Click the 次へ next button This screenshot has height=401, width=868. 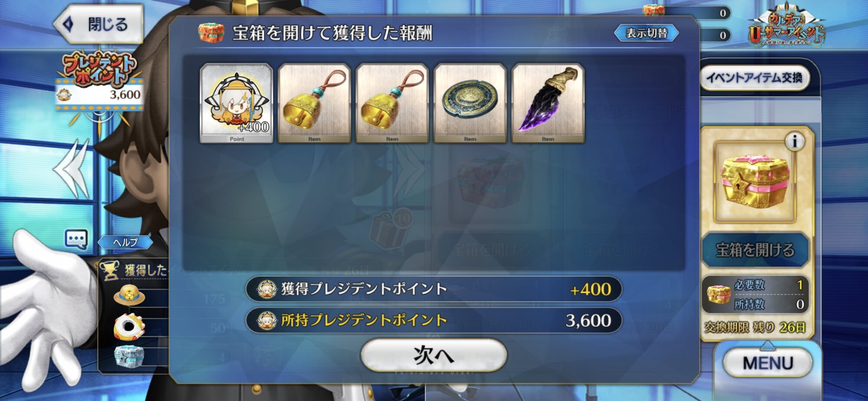434,355
